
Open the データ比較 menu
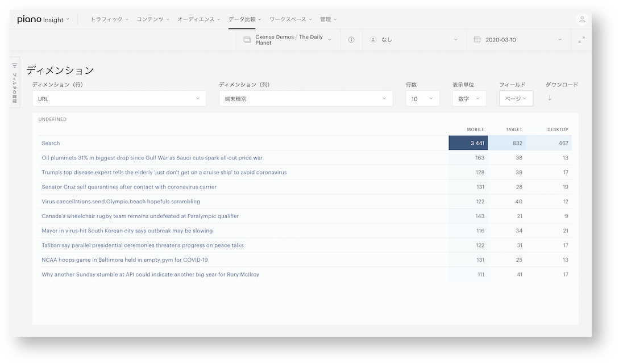point(245,19)
